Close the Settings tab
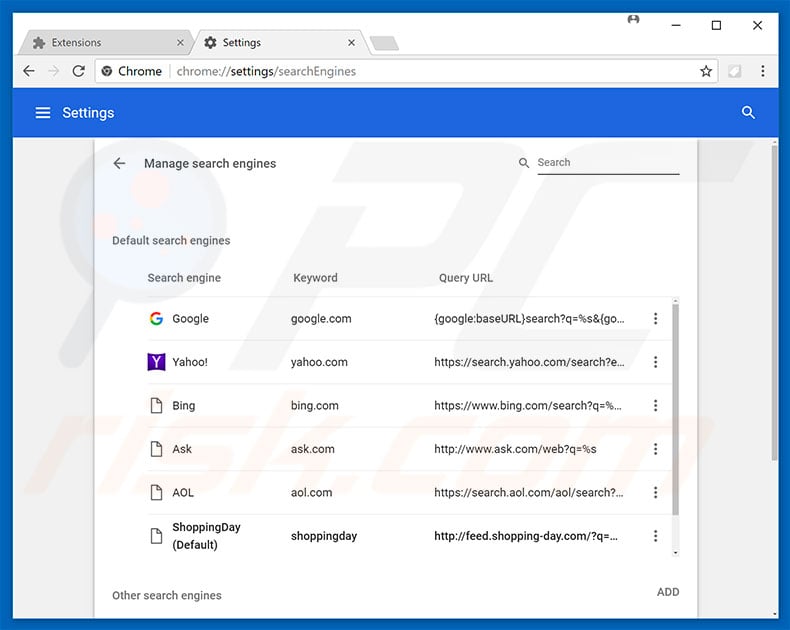This screenshot has height=630, width=790. click(x=351, y=43)
